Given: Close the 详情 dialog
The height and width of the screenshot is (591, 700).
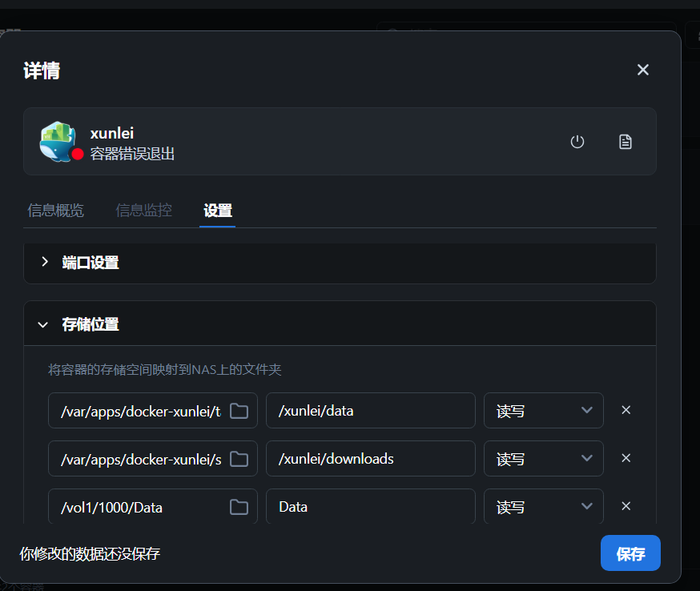Looking at the screenshot, I should [642, 70].
